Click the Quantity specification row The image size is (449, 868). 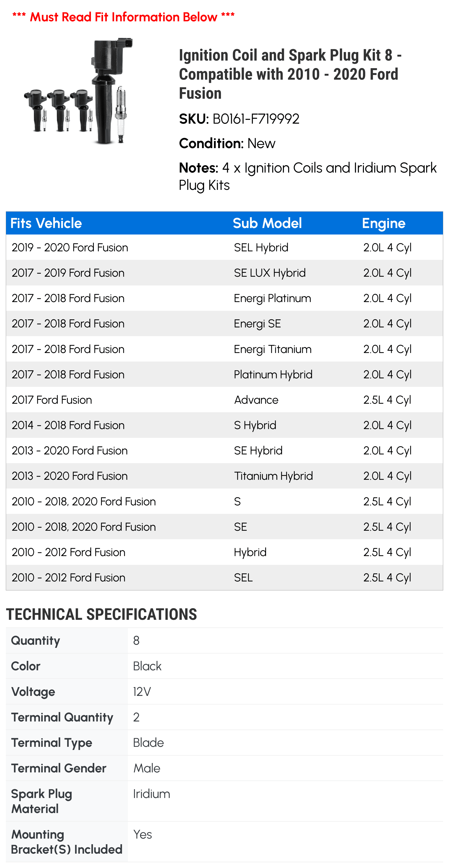point(224,640)
